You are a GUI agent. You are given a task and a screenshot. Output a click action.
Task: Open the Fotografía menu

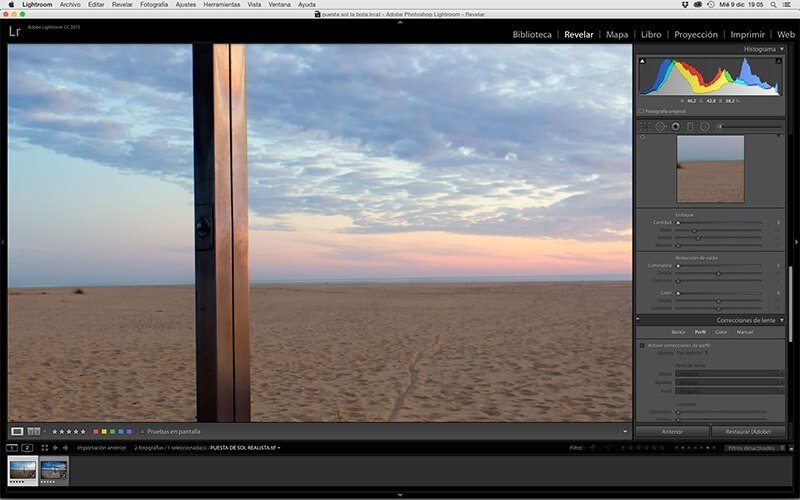154,5
